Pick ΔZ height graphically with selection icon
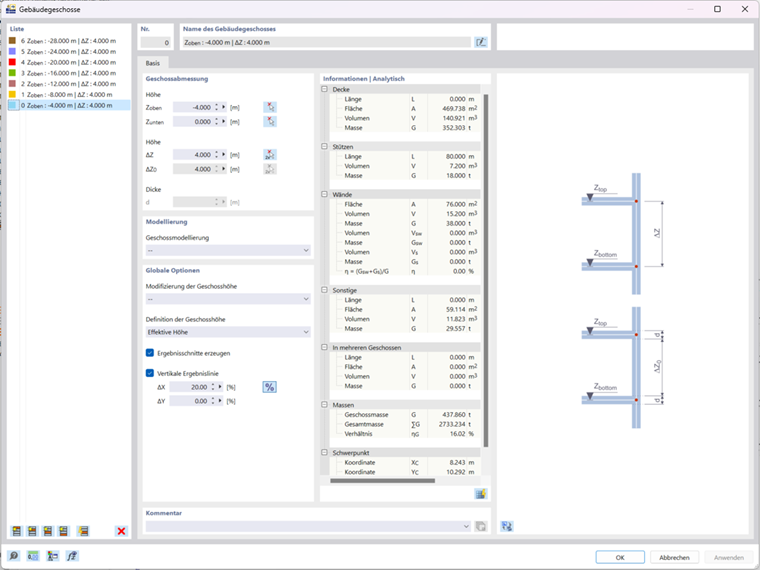 270,155
